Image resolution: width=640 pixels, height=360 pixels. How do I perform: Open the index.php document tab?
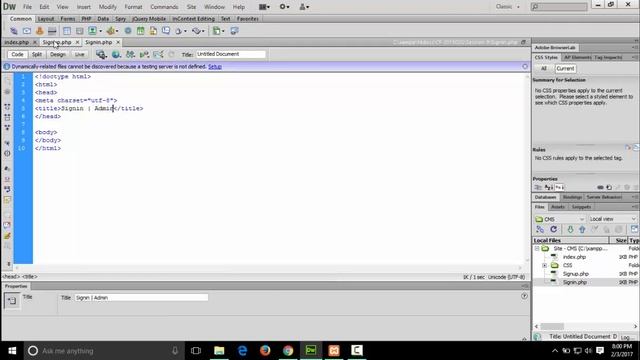pyautogui.click(x=17, y=42)
